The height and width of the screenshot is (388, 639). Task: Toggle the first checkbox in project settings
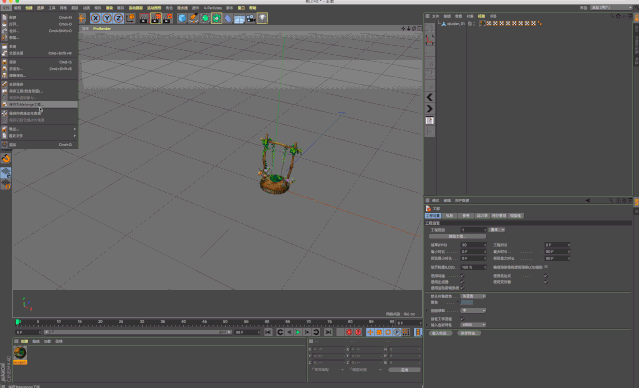click(x=462, y=276)
